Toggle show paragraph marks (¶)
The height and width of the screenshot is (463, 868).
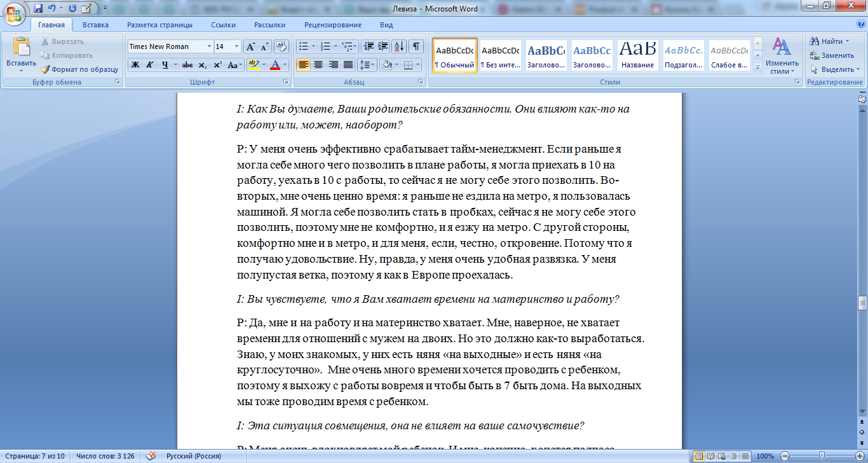tap(416, 46)
